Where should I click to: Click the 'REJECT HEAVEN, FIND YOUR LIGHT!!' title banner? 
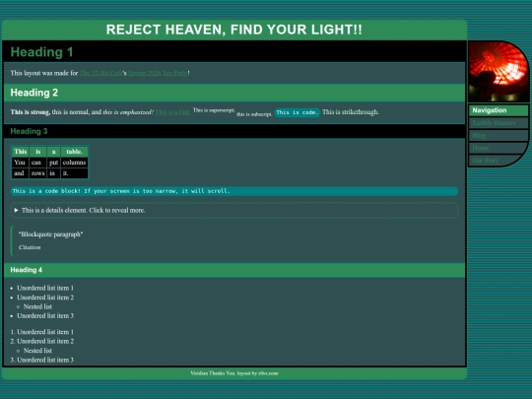click(x=234, y=30)
